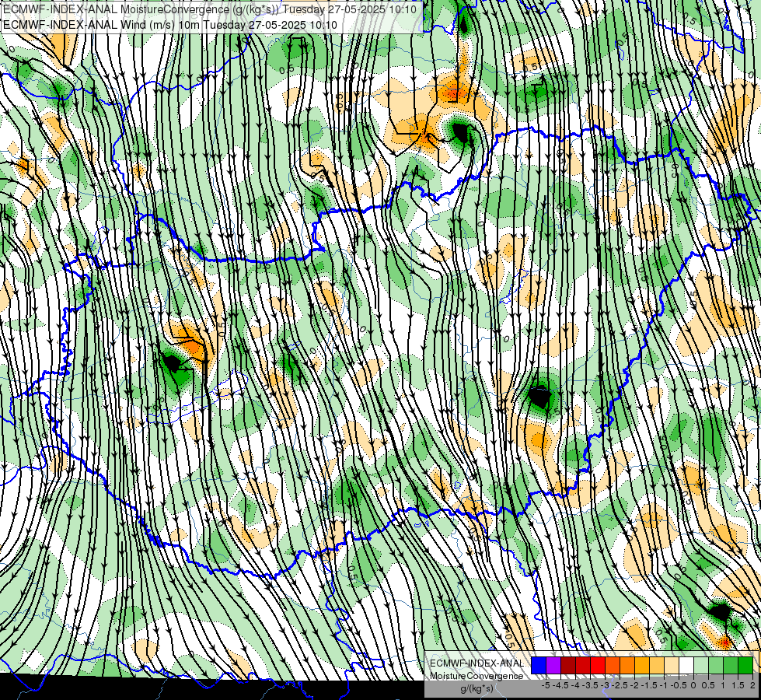Click the '2' legend tick label
This screenshot has width=761, height=700.
tap(752, 685)
